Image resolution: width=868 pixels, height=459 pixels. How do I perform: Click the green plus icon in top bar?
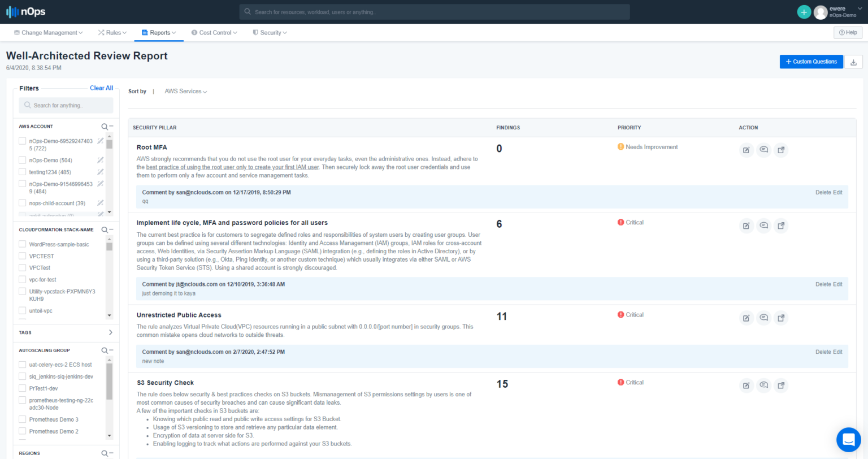click(804, 11)
